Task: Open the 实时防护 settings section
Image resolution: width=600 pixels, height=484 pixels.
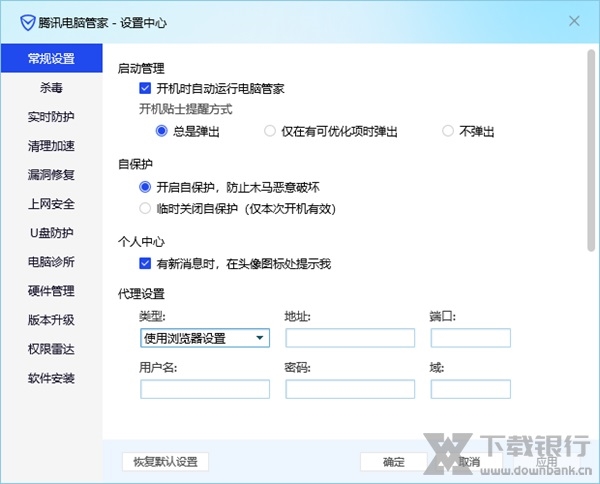Action: [52, 117]
